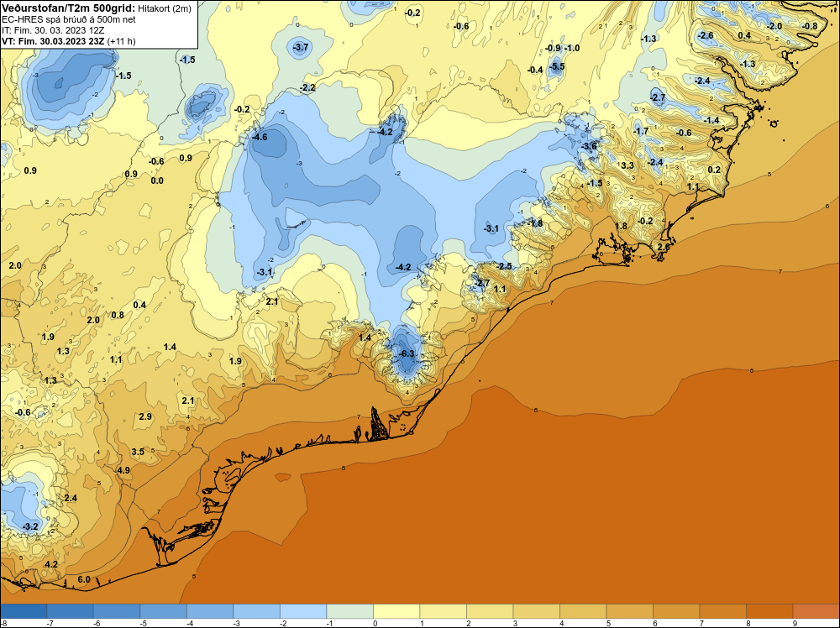
Task: Click the EC-HRES spá brúuð subtitle line
Action: (69, 19)
